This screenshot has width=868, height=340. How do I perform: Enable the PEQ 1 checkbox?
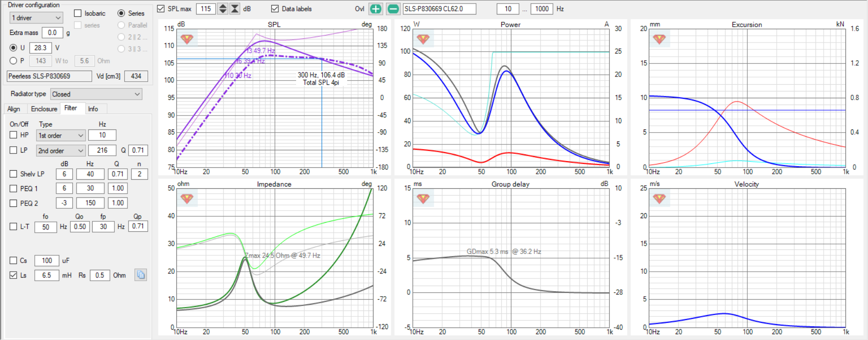pyautogui.click(x=13, y=188)
